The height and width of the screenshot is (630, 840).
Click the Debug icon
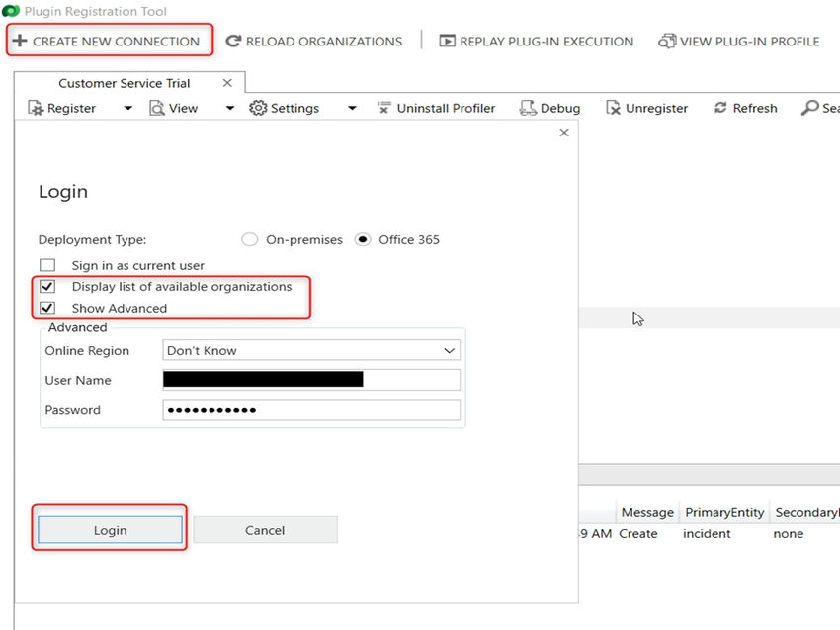tap(528, 108)
